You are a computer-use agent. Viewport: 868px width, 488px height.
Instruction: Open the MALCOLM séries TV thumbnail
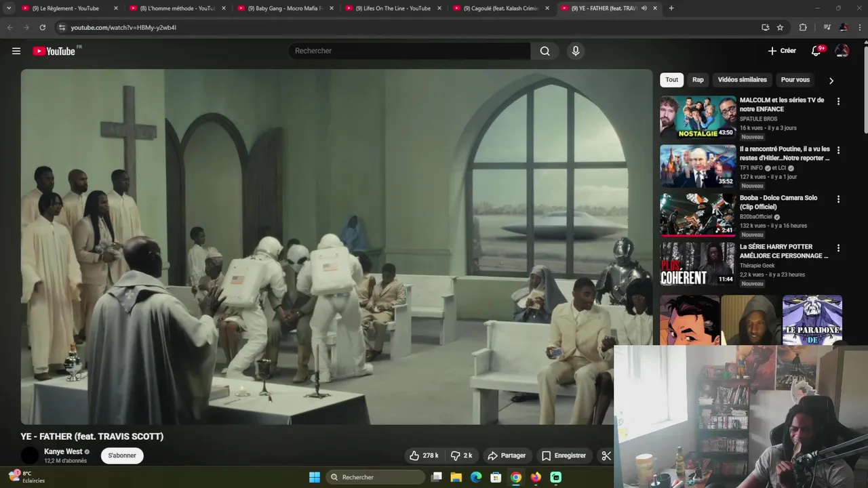point(698,117)
